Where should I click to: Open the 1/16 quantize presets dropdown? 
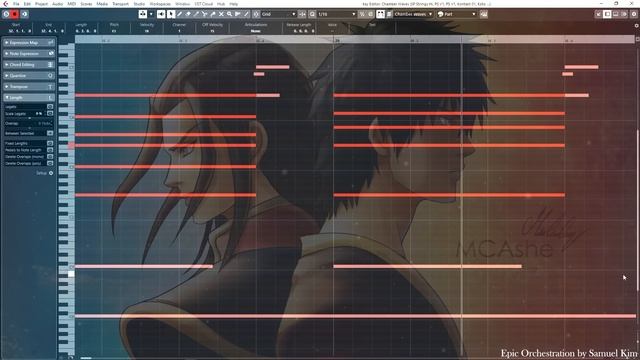[x=337, y=14]
